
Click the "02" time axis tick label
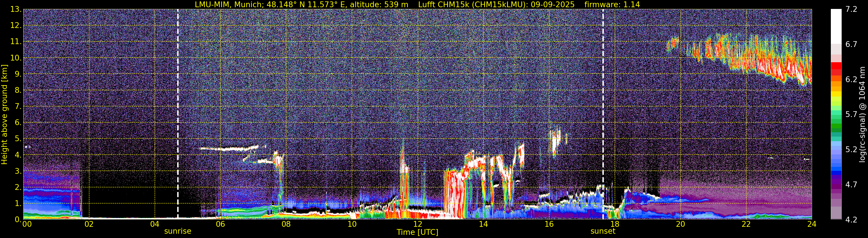89,224
